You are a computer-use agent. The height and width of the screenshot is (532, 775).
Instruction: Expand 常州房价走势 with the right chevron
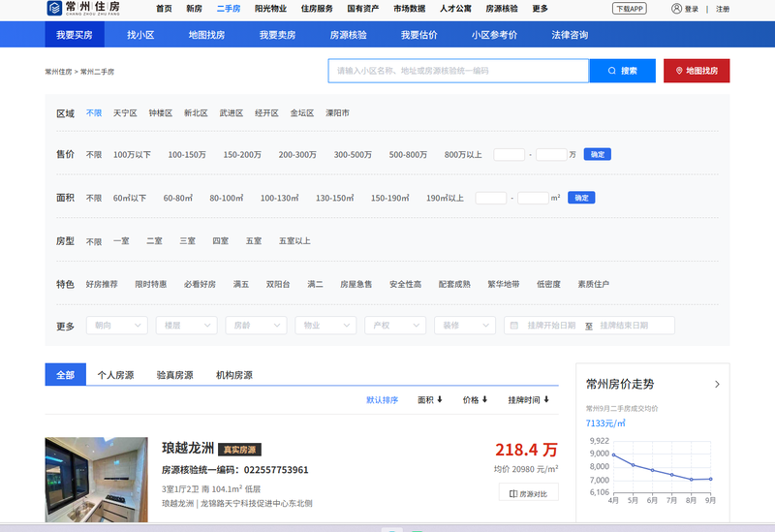[717, 384]
